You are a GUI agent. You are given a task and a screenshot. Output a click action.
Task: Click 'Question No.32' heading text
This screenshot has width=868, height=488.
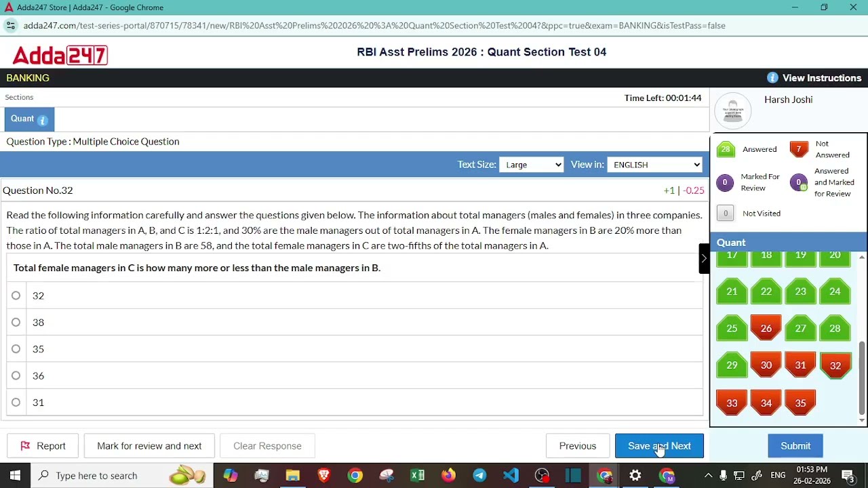click(38, 190)
